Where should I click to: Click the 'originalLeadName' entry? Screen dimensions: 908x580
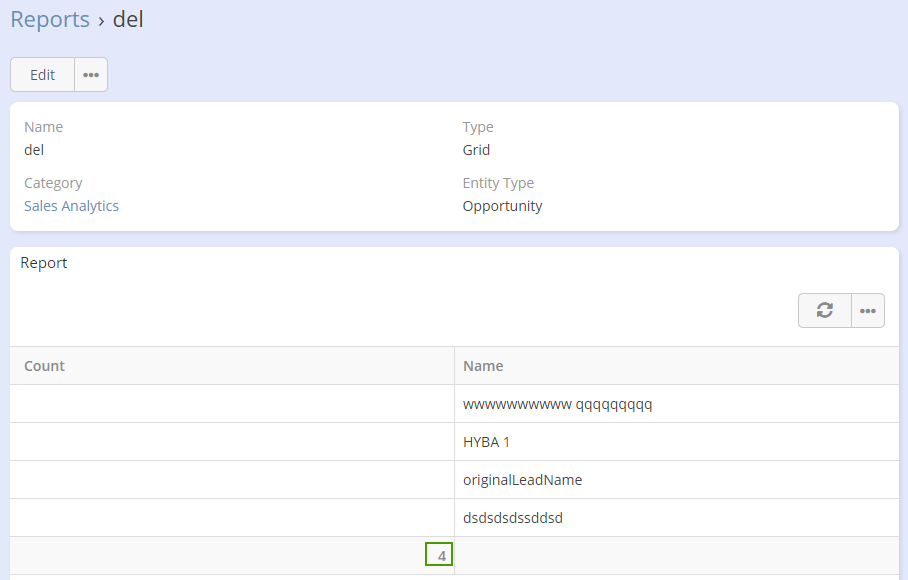coord(522,480)
